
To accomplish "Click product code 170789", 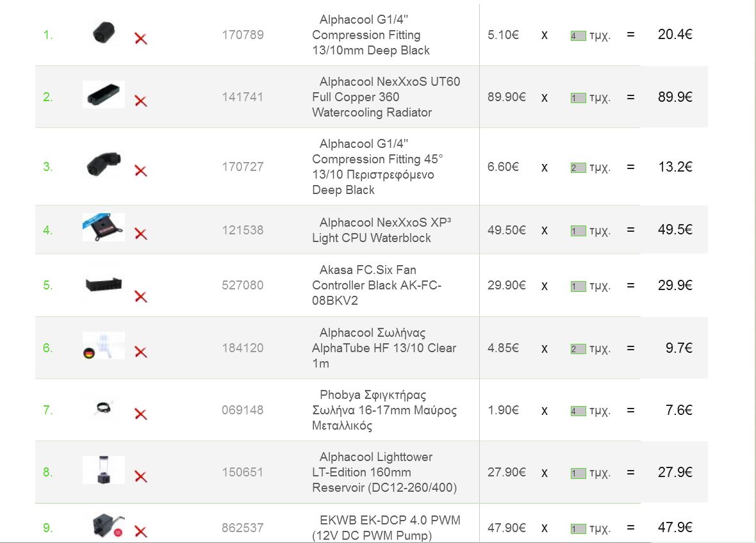I will click(243, 35).
